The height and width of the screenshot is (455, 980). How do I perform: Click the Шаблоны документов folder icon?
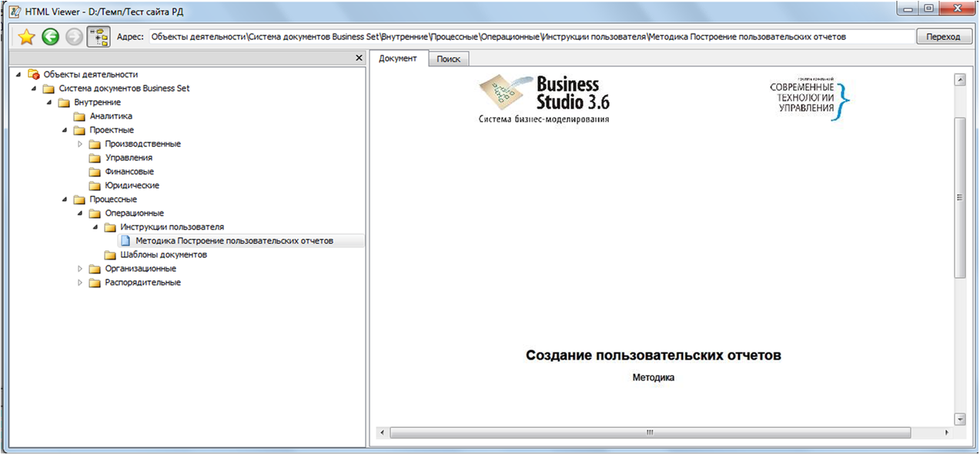tap(110, 255)
